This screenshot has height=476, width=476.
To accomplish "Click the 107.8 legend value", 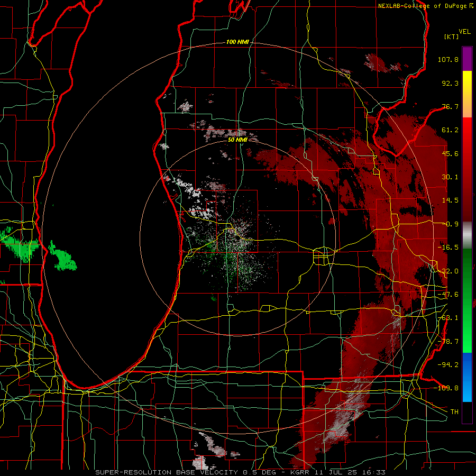I will (x=448, y=59).
